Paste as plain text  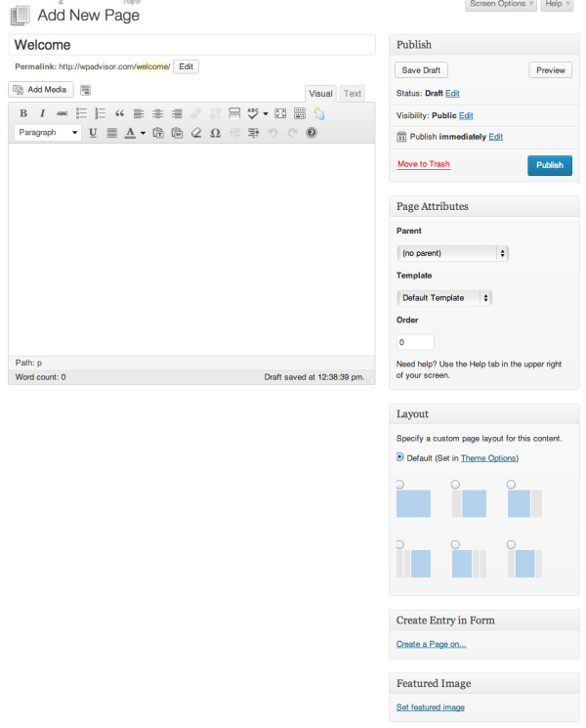(158, 133)
